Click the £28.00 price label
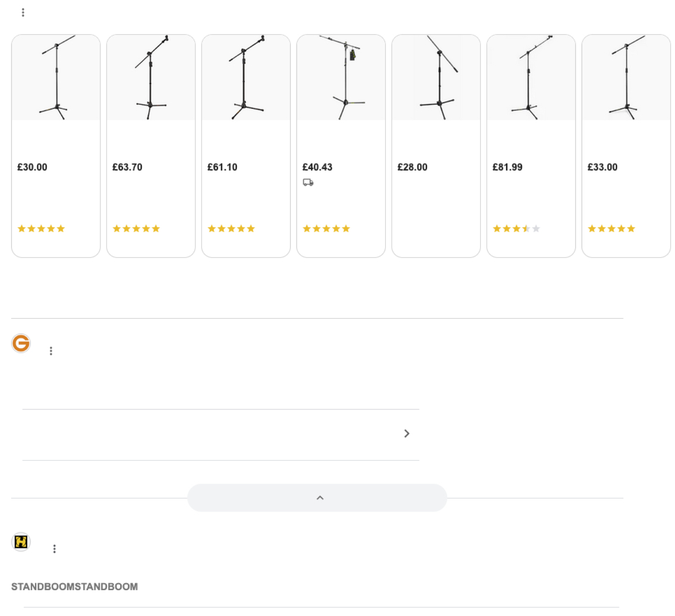Image resolution: width=675 pixels, height=616 pixels. [412, 167]
